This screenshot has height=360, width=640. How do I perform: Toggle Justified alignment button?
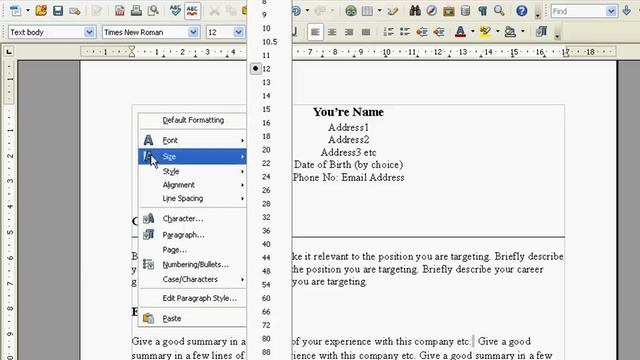pos(366,32)
